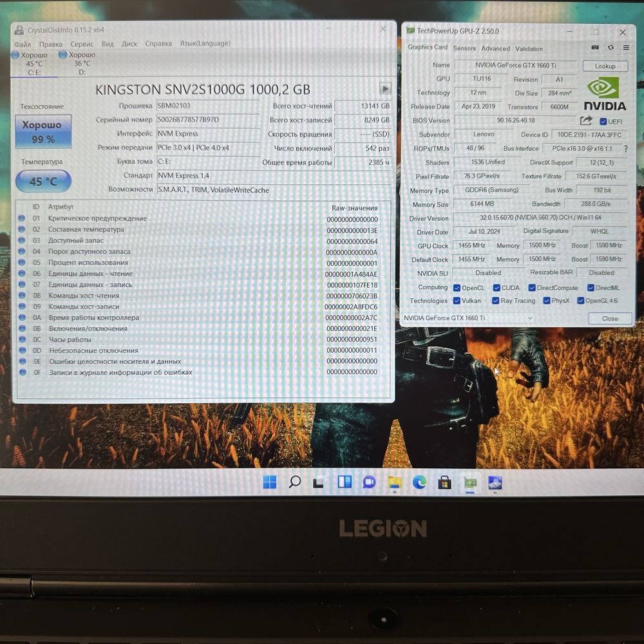Open Widgets from the taskbar
The height and width of the screenshot is (644, 644).
pos(344,482)
